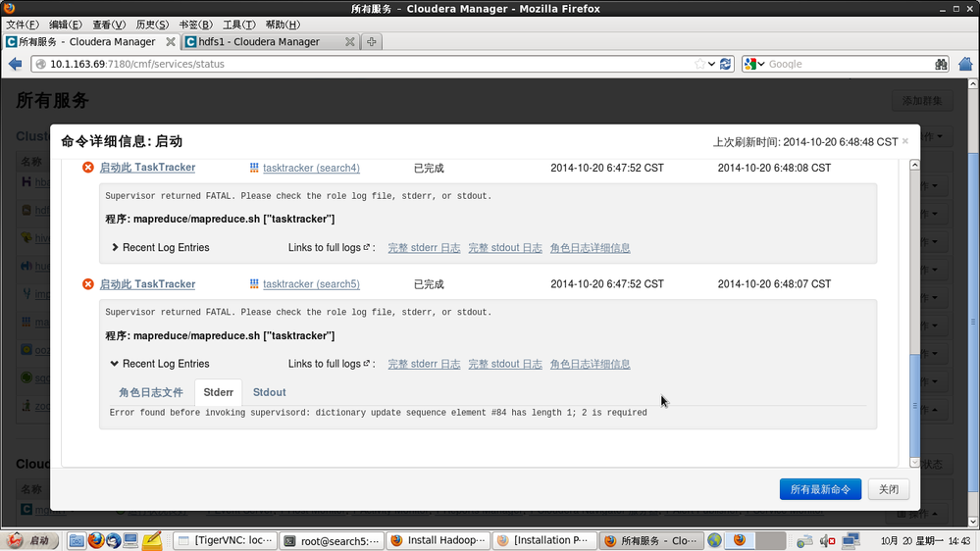Close the 所有服务 Cloudera Manager tab

[171, 42]
